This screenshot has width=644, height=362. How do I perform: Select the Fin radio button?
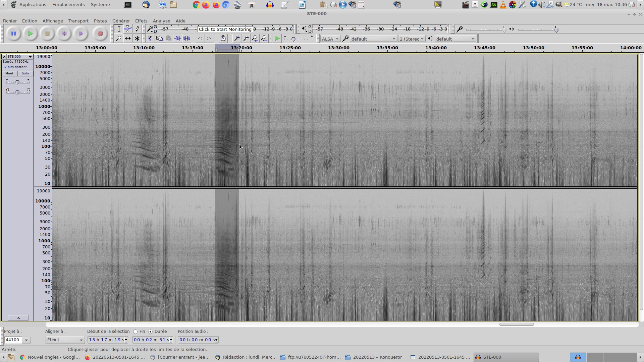[x=136, y=331]
